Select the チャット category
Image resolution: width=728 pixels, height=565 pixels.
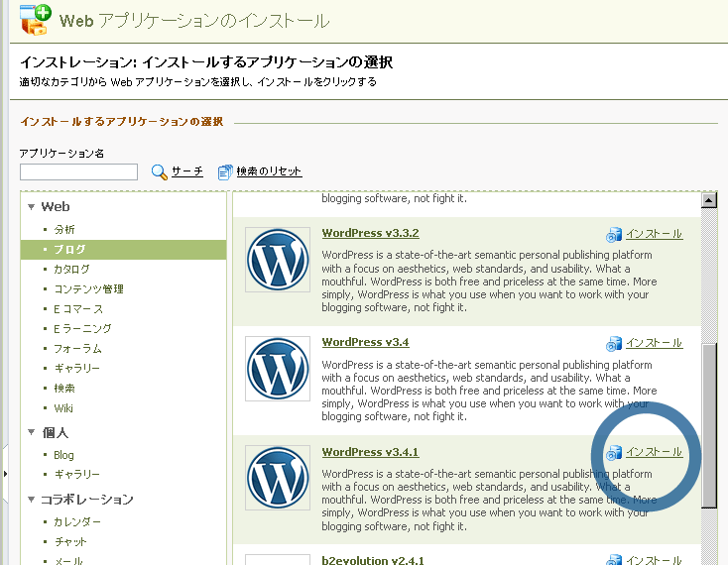(70, 542)
